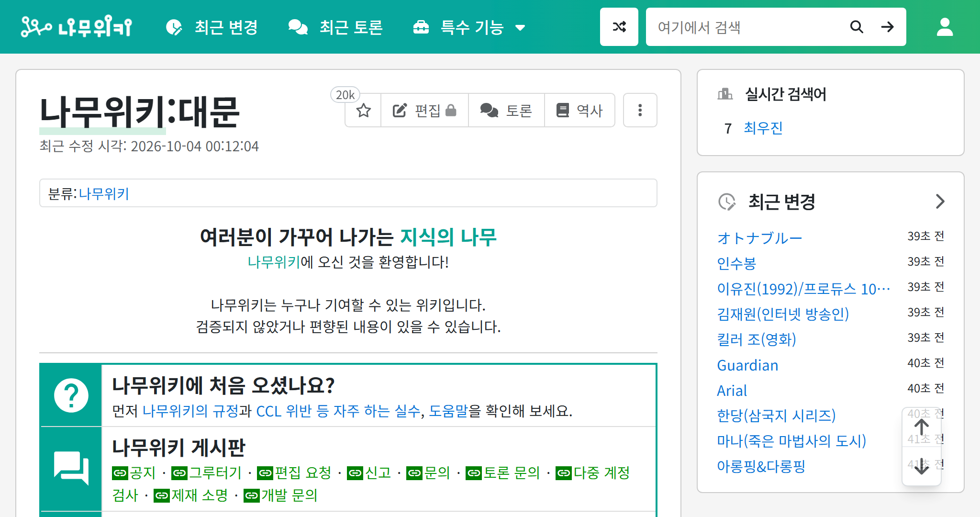Open the 도움말 link
The width and height of the screenshot is (980, 517).
tap(448, 411)
